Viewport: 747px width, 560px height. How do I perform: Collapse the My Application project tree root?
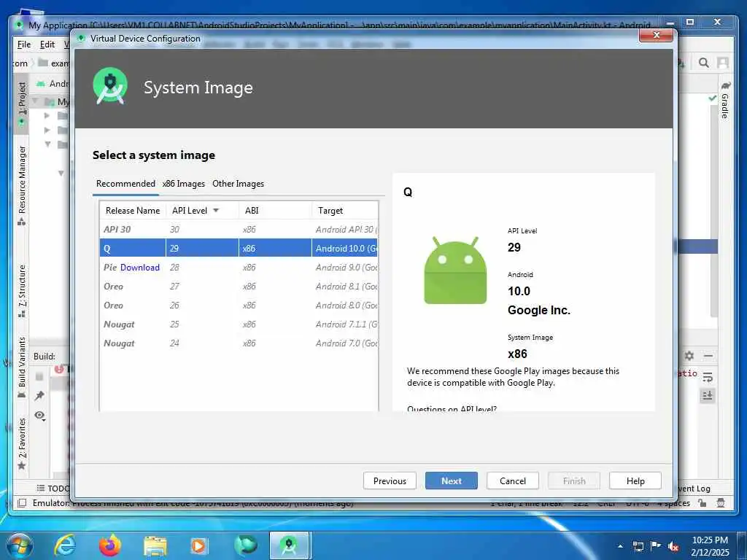tap(35, 101)
